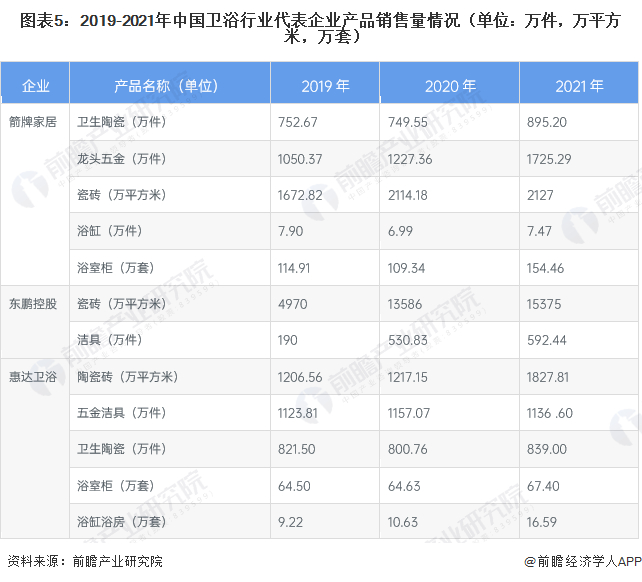Select the value 16.59

click(x=542, y=522)
